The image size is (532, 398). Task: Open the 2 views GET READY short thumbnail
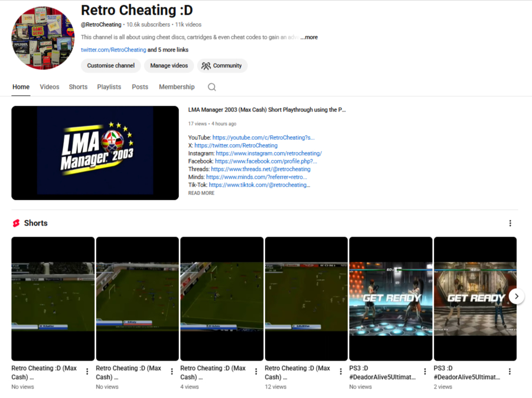[x=475, y=299]
